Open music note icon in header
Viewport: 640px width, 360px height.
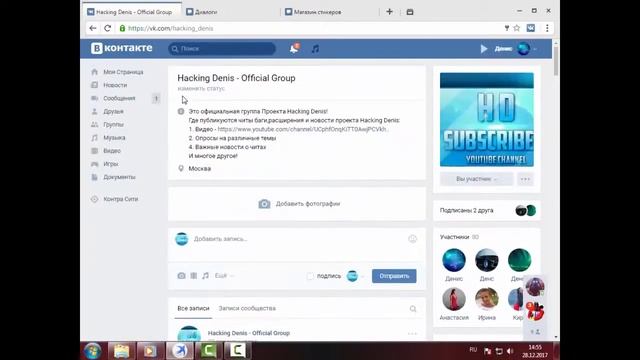(x=315, y=49)
